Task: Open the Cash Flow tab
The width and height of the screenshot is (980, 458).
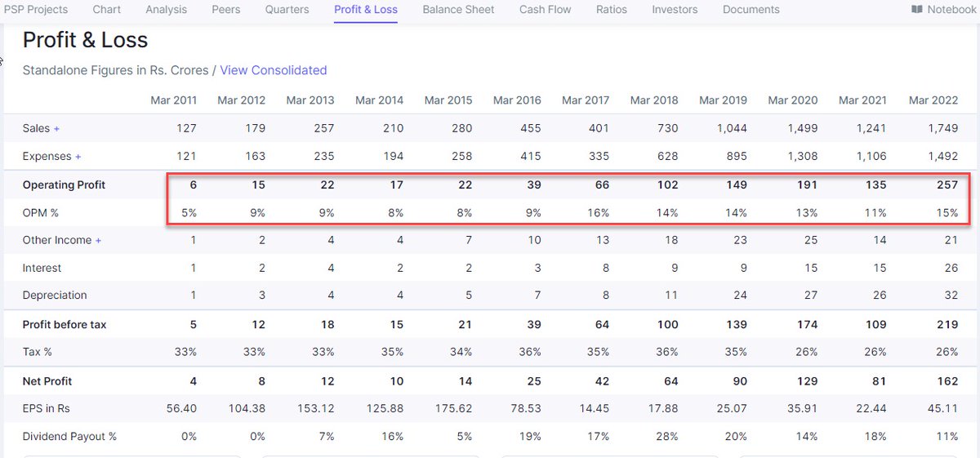Action: [x=545, y=10]
